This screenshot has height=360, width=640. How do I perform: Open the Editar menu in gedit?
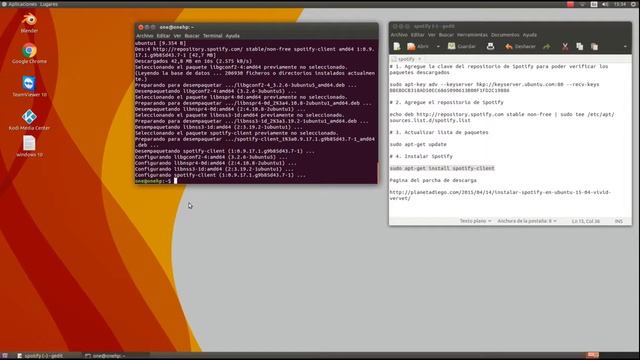[x=418, y=35]
